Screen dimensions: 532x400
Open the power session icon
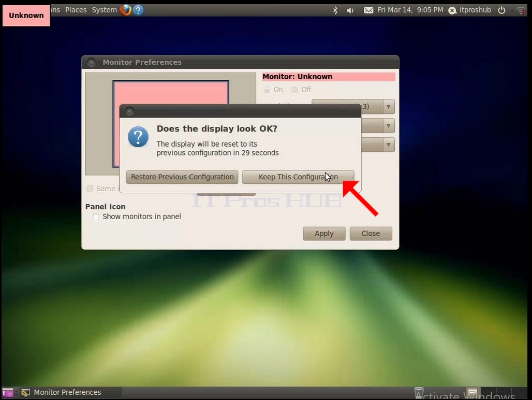click(501, 10)
